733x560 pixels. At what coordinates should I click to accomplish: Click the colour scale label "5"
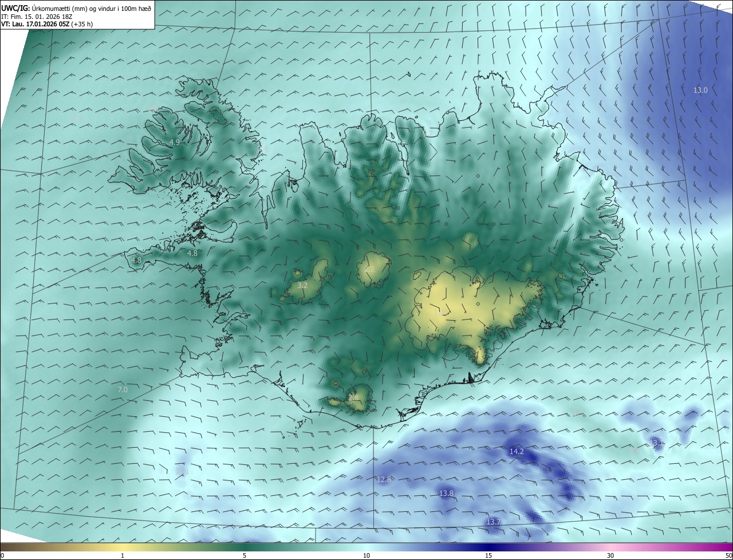(x=245, y=555)
